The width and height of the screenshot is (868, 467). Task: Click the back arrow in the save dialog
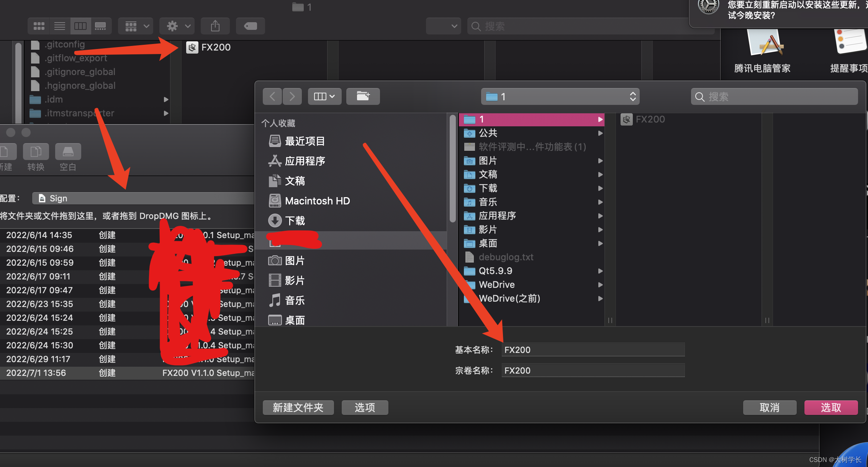272,96
